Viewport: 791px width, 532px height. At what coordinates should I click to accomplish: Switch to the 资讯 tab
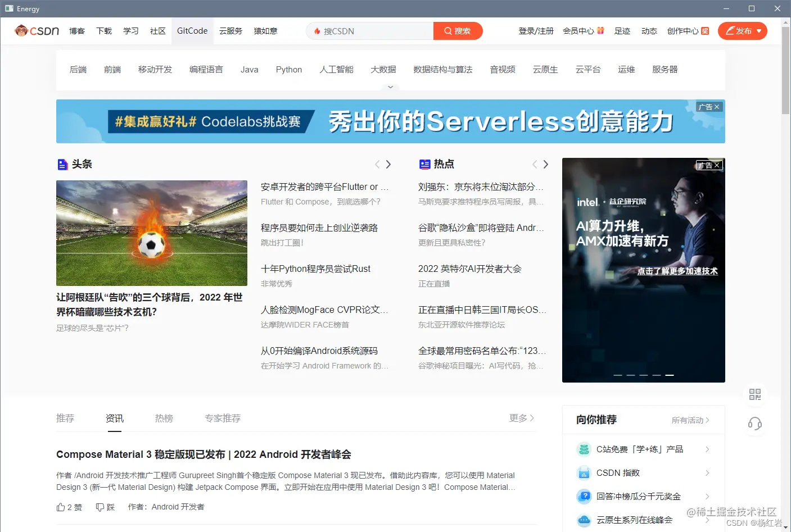(x=115, y=418)
